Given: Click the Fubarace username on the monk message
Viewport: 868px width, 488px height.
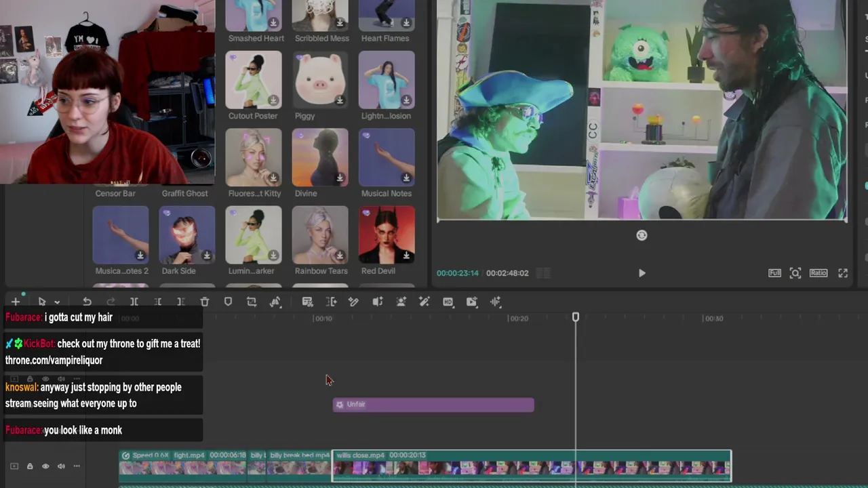Looking at the screenshot, I should [x=24, y=430].
